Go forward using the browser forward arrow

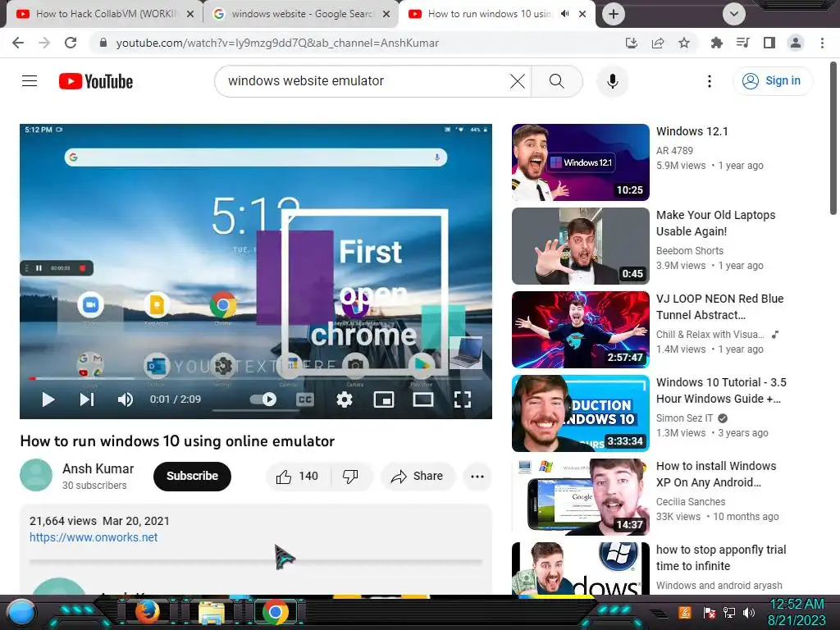44,43
